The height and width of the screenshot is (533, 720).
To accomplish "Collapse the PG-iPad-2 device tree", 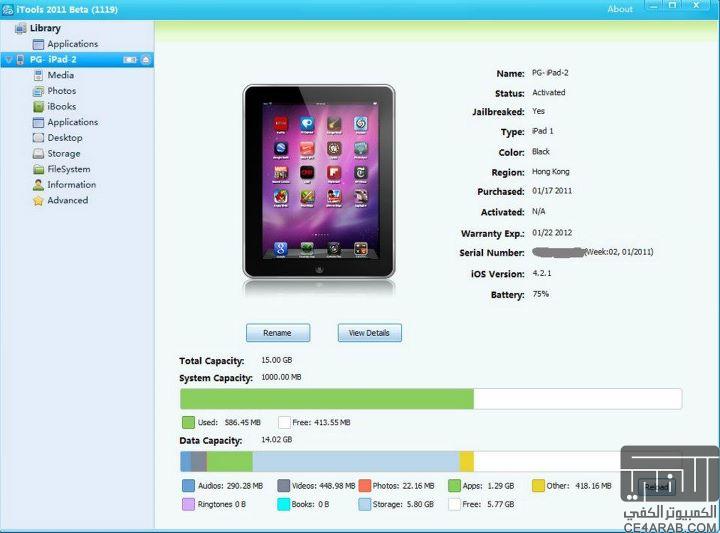I will click(9, 60).
